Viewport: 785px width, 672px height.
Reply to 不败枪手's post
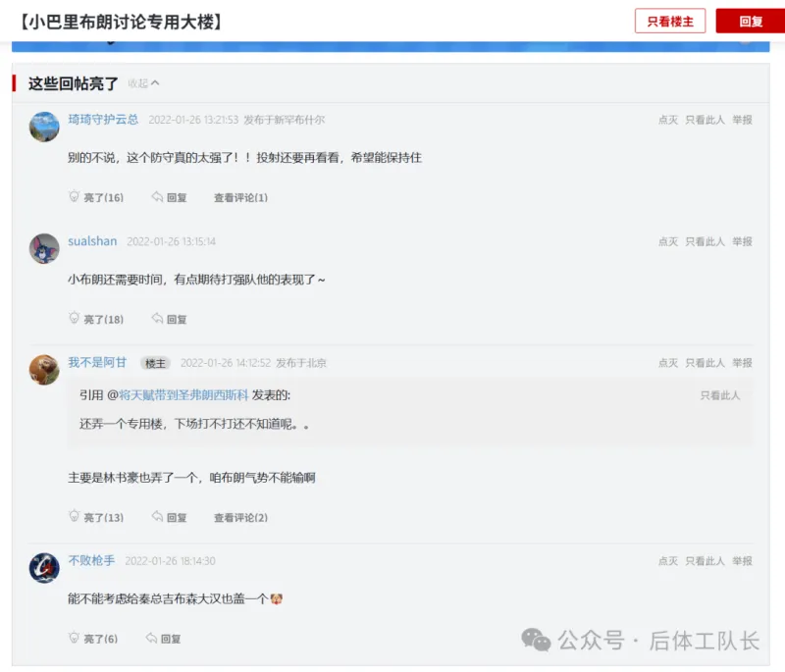pyautogui.click(x=163, y=639)
